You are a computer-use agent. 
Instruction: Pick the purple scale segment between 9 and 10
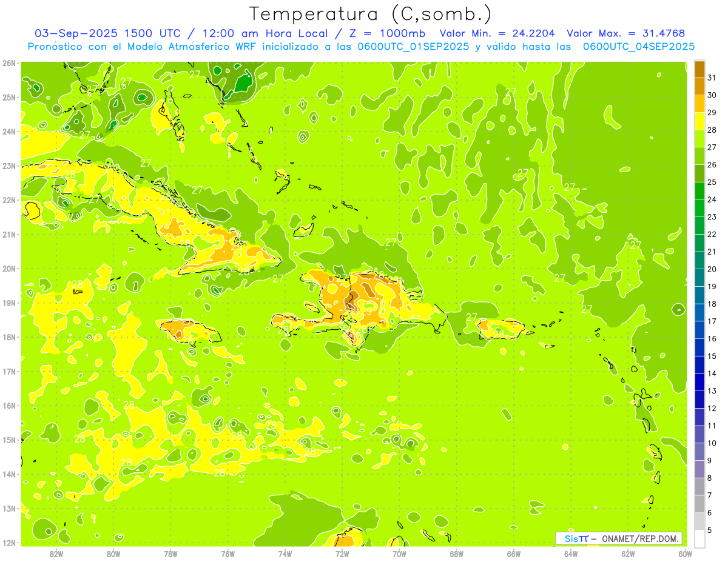(x=699, y=452)
